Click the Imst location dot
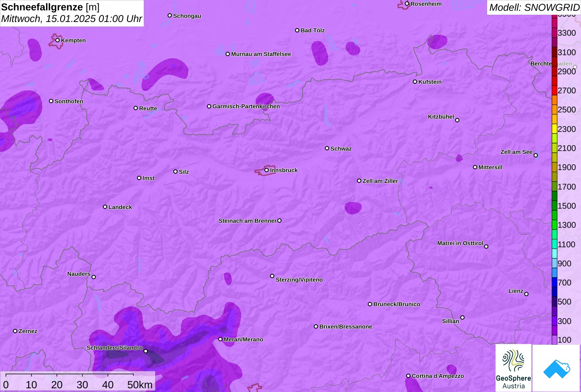 [x=139, y=178]
